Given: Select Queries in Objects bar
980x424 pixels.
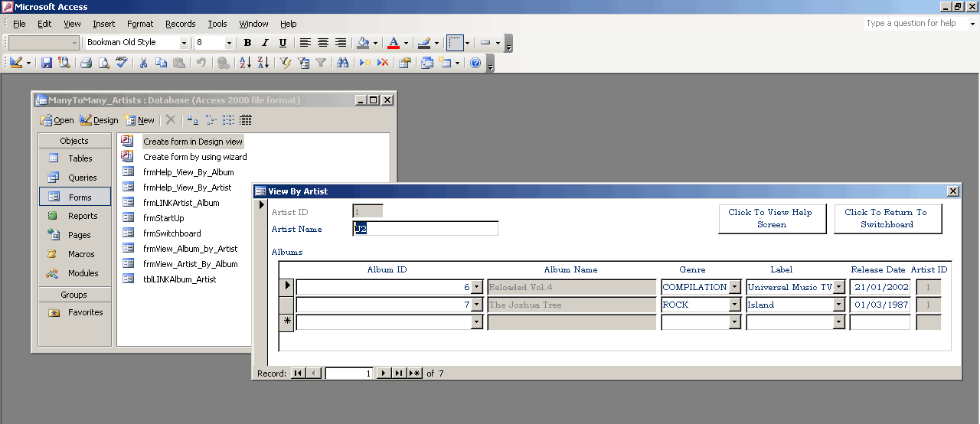Looking at the screenshot, I should pyautogui.click(x=74, y=178).
